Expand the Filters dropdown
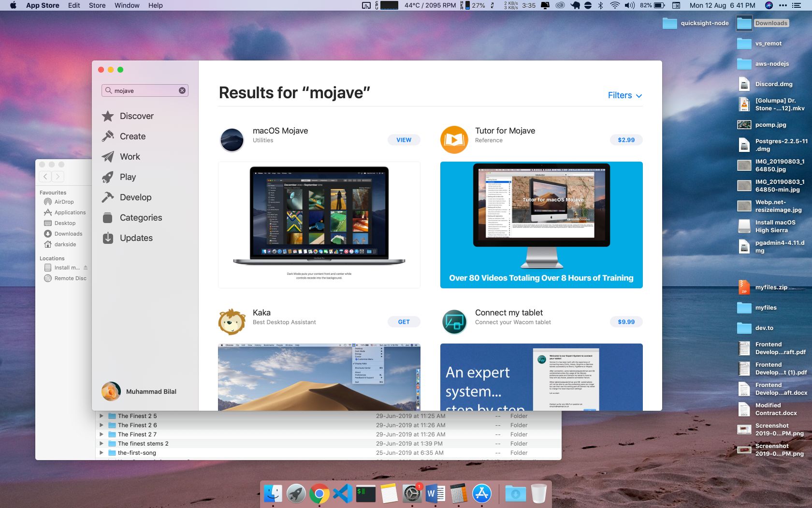 (x=624, y=95)
